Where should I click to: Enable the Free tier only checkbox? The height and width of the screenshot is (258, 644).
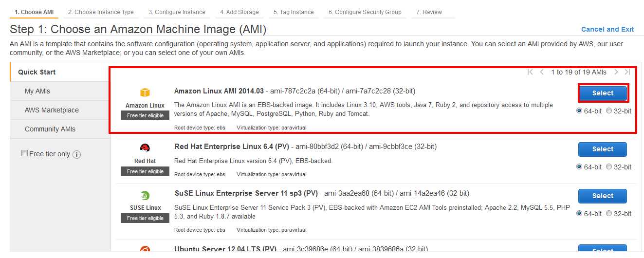click(x=24, y=153)
